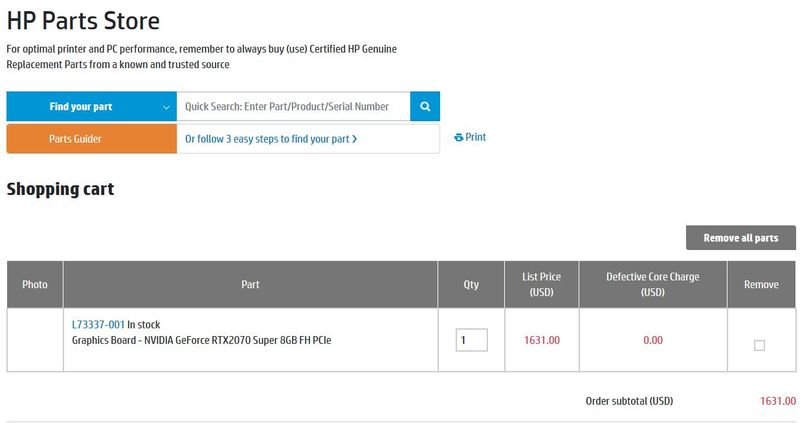Click the Find your part down chevron

166,107
